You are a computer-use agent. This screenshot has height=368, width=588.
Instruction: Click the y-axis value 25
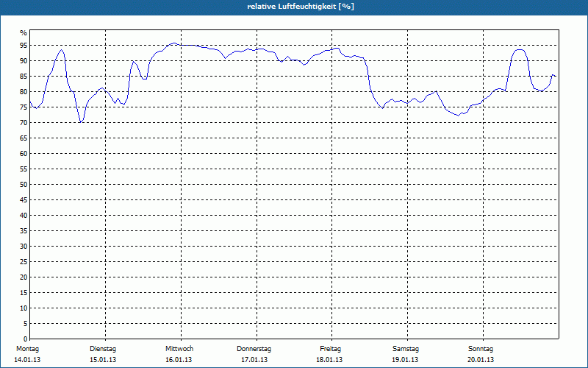coord(24,262)
